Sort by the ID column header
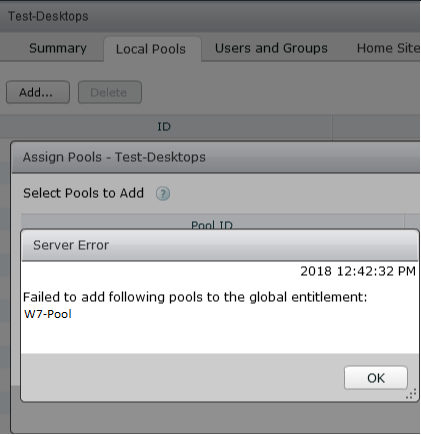The image size is (421, 435). (x=164, y=127)
